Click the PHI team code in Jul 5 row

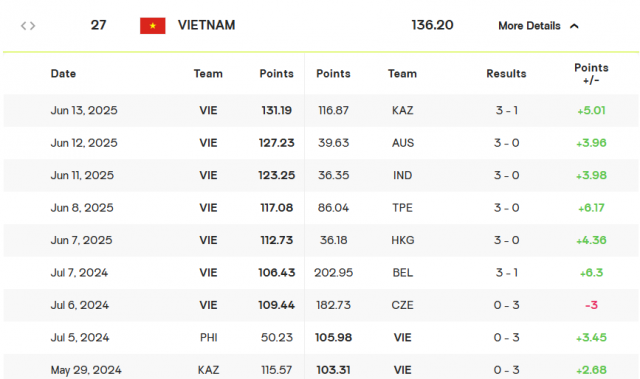pyautogui.click(x=209, y=338)
